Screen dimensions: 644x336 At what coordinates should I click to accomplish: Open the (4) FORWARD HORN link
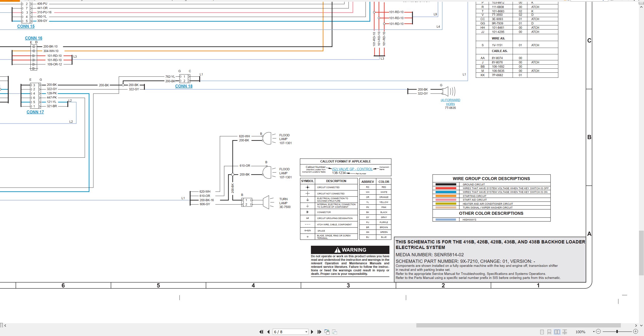point(450,102)
